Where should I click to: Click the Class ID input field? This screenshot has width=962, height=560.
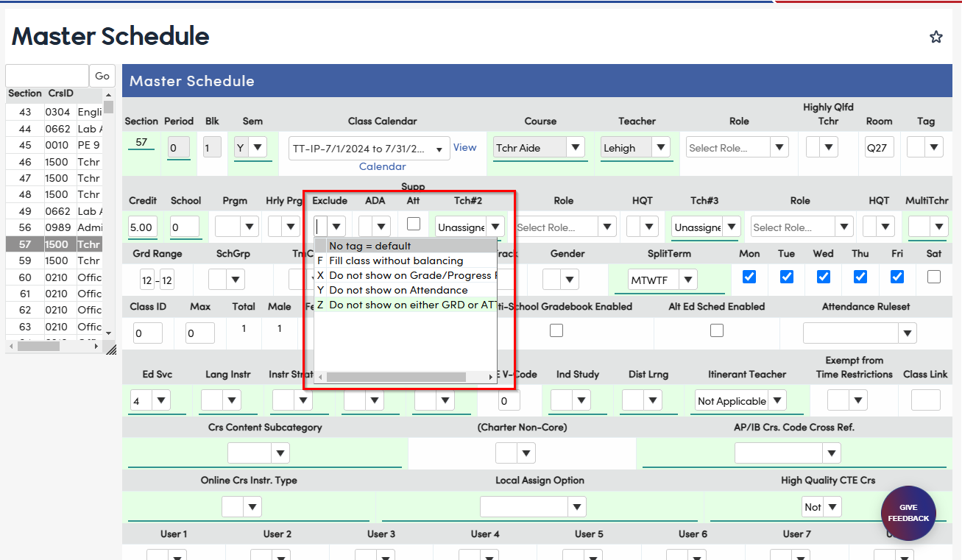tap(148, 333)
